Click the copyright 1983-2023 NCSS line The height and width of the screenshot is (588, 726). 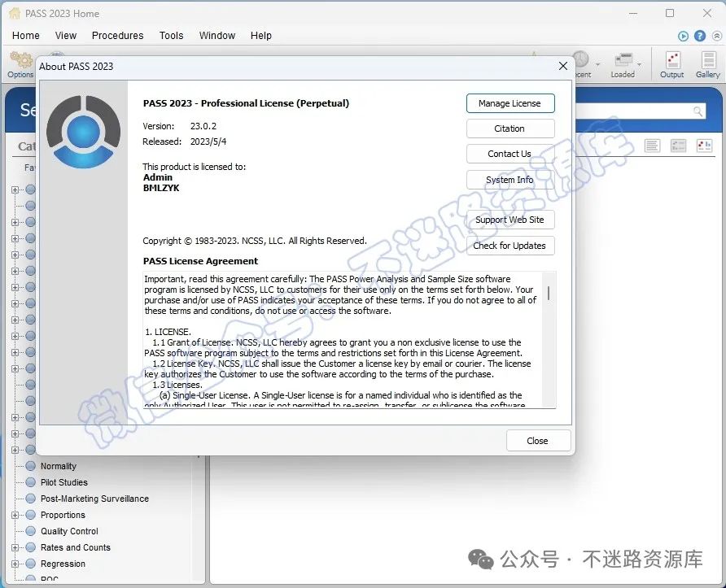pyautogui.click(x=255, y=241)
